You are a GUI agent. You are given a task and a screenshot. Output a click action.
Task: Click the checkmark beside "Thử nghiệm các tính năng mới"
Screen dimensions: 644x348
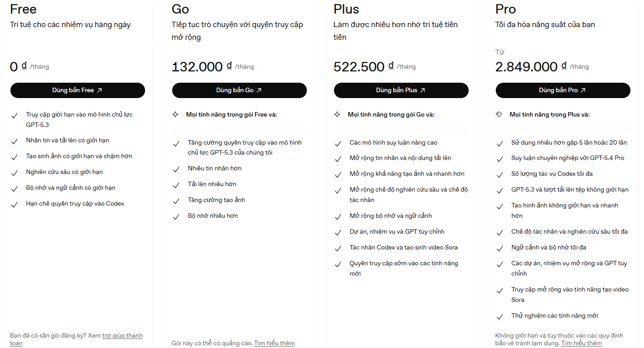pyautogui.click(x=500, y=317)
